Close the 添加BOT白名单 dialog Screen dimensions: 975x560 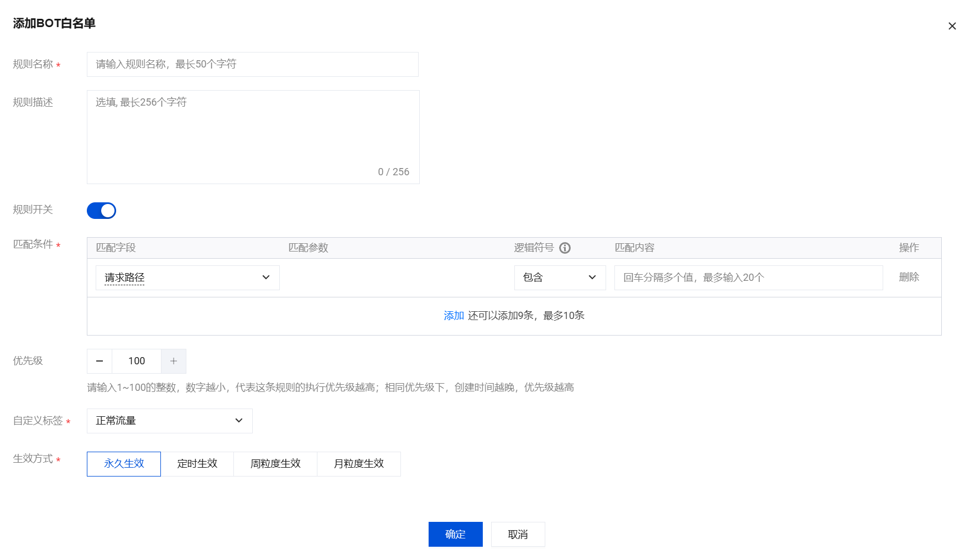[952, 26]
